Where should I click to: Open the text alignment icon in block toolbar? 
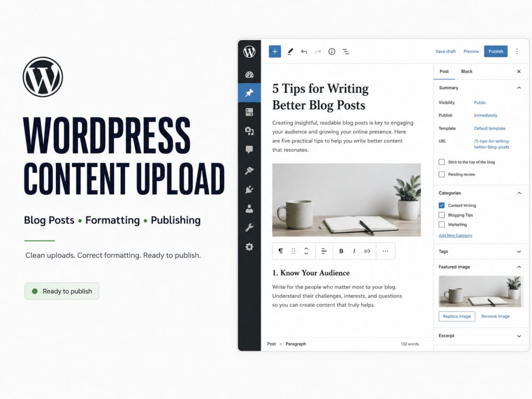(x=324, y=251)
